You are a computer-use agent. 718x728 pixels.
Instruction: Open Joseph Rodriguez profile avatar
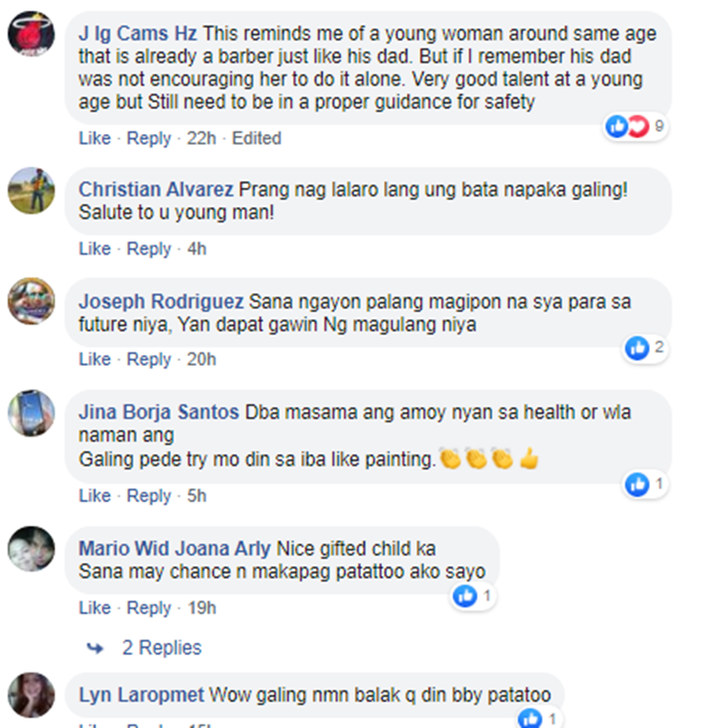(31, 301)
